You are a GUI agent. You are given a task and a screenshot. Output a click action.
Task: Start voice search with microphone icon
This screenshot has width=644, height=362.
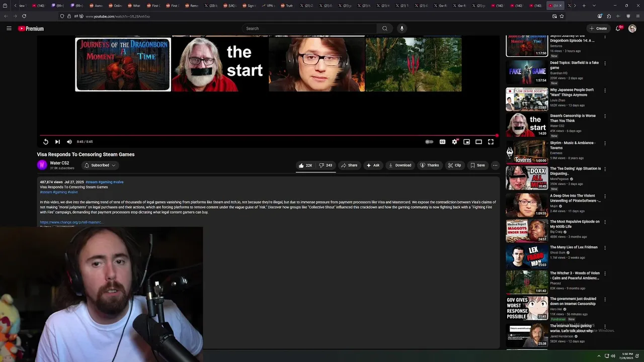(401, 29)
